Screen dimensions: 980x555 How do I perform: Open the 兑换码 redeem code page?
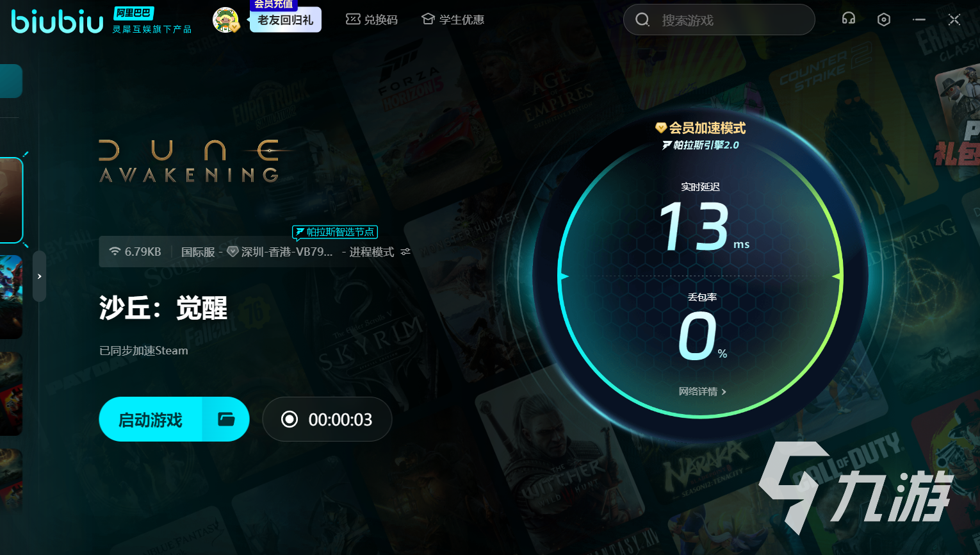(x=372, y=20)
